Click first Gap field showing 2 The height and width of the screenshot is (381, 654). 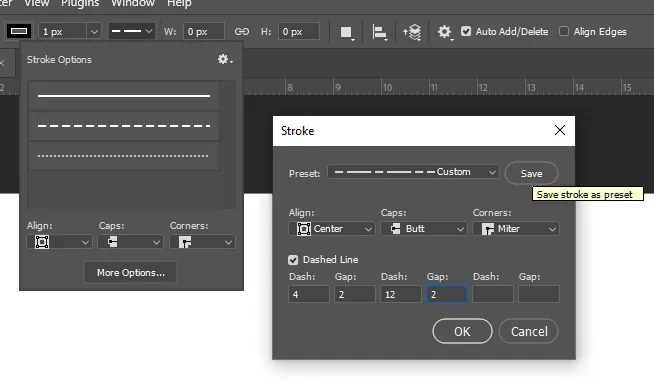(355, 294)
